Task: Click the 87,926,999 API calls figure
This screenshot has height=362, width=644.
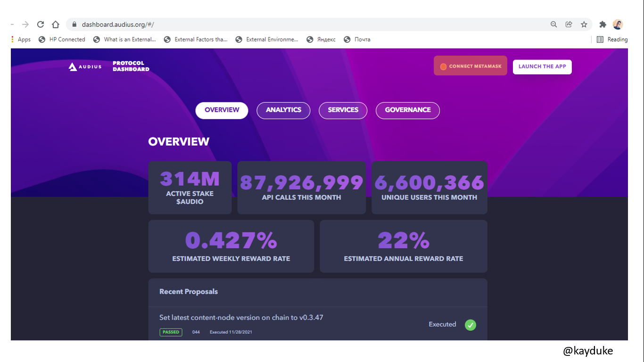Action: [302, 182]
